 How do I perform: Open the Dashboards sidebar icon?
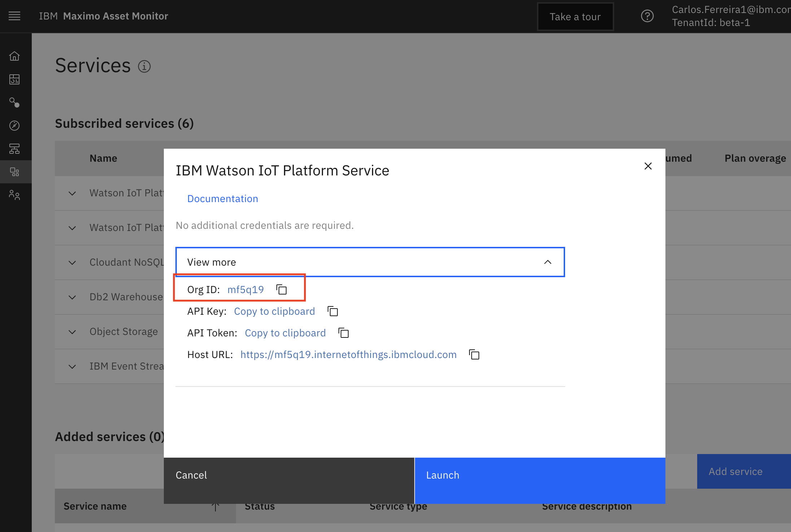point(14,79)
